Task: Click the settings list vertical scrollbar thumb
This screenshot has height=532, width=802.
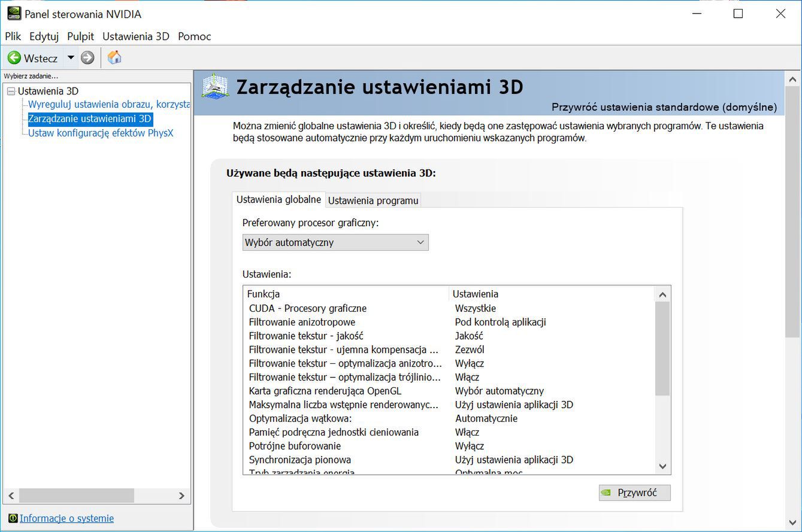Action: pos(662,348)
